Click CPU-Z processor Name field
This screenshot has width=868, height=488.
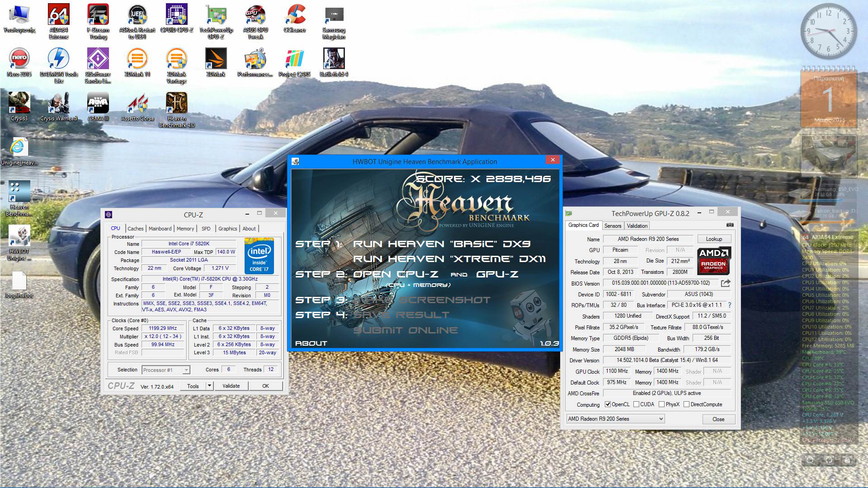tap(189, 244)
